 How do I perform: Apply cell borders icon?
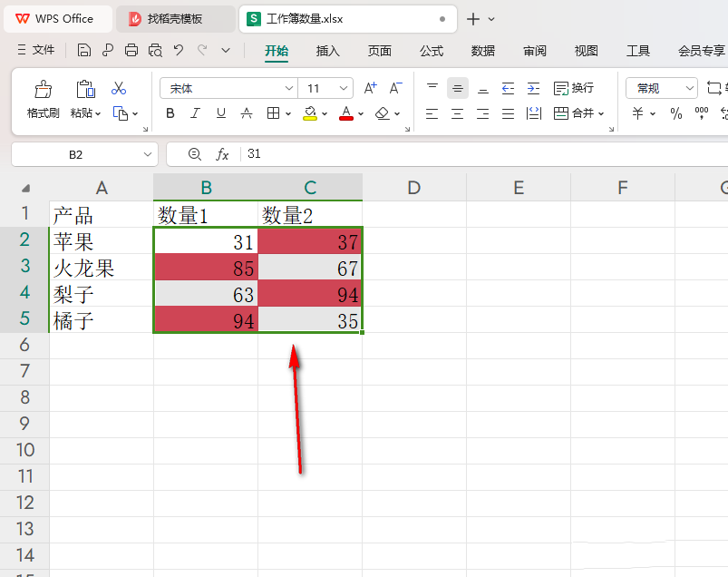(x=274, y=113)
